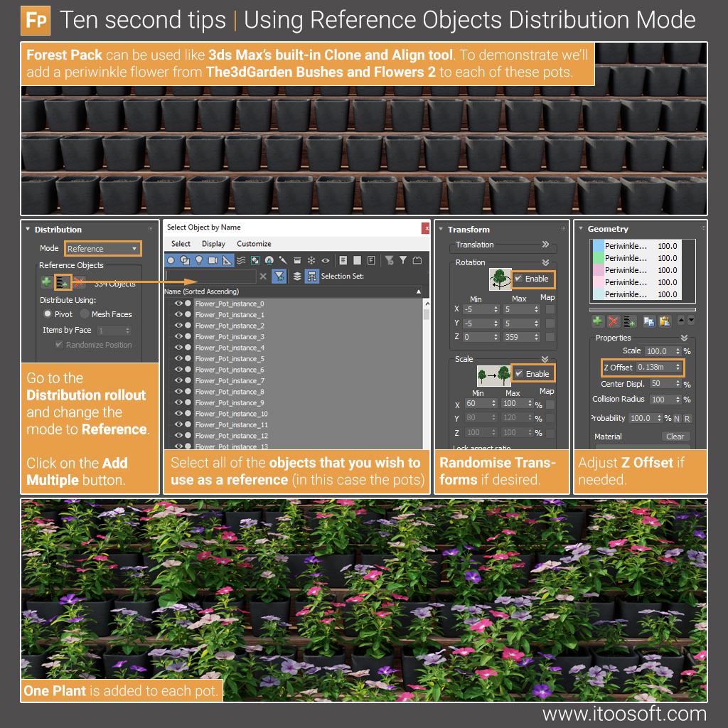This screenshot has width=728, height=728.
Task: Click the Clear material button
Action: coord(675,437)
